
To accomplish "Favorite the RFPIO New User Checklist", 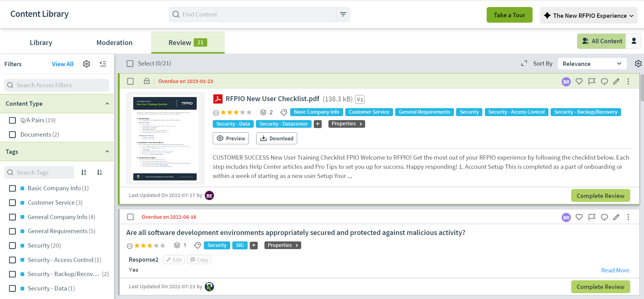I will [x=579, y=81].
